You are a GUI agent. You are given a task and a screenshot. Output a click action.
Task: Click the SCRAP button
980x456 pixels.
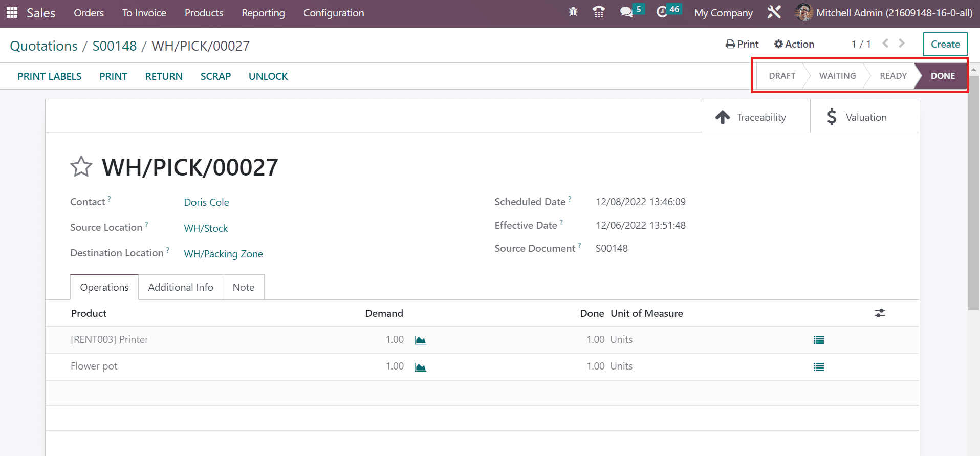[215, 76]
